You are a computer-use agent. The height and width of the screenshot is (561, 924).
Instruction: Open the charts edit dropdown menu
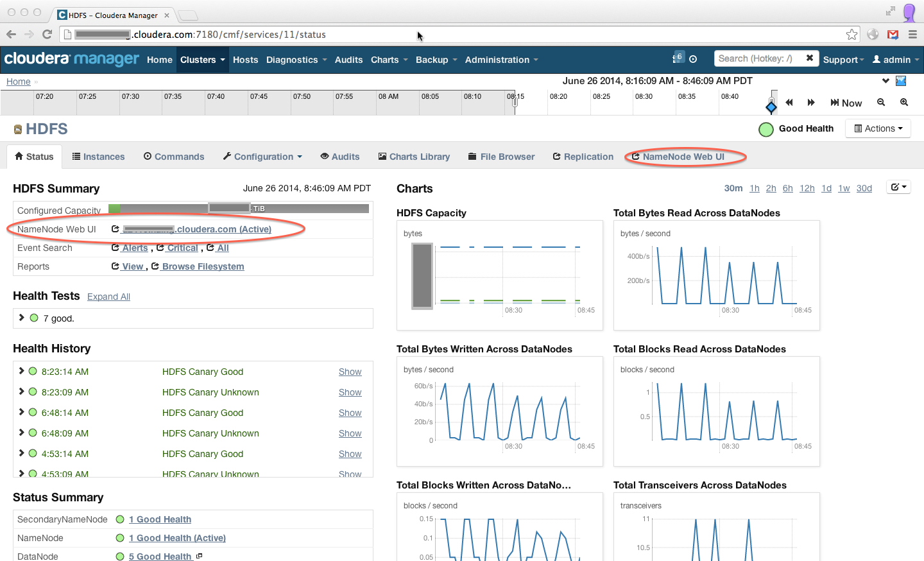click(x=898, y=187)
